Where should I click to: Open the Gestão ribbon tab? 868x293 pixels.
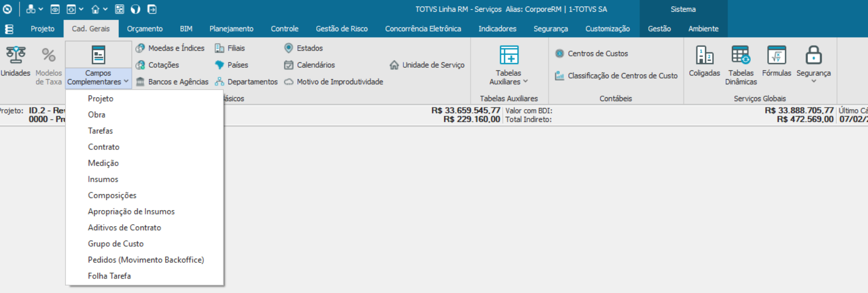659,29
